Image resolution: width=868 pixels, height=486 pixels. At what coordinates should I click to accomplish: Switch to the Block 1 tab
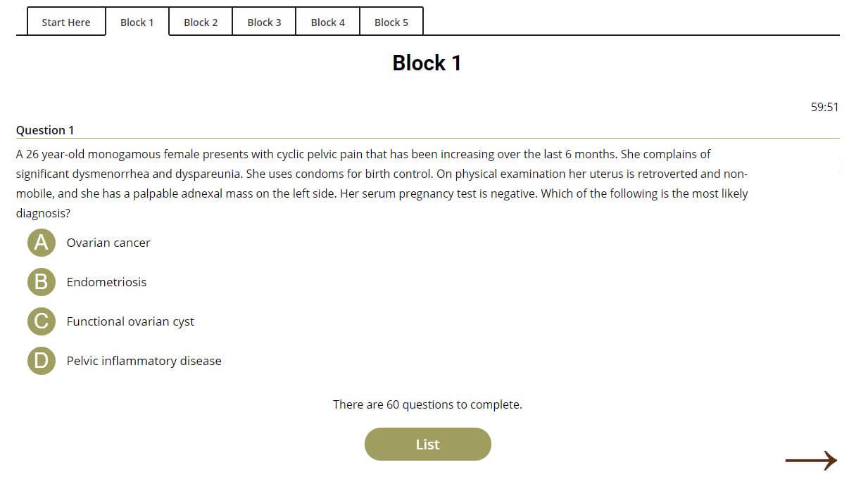tap(137, 22)
